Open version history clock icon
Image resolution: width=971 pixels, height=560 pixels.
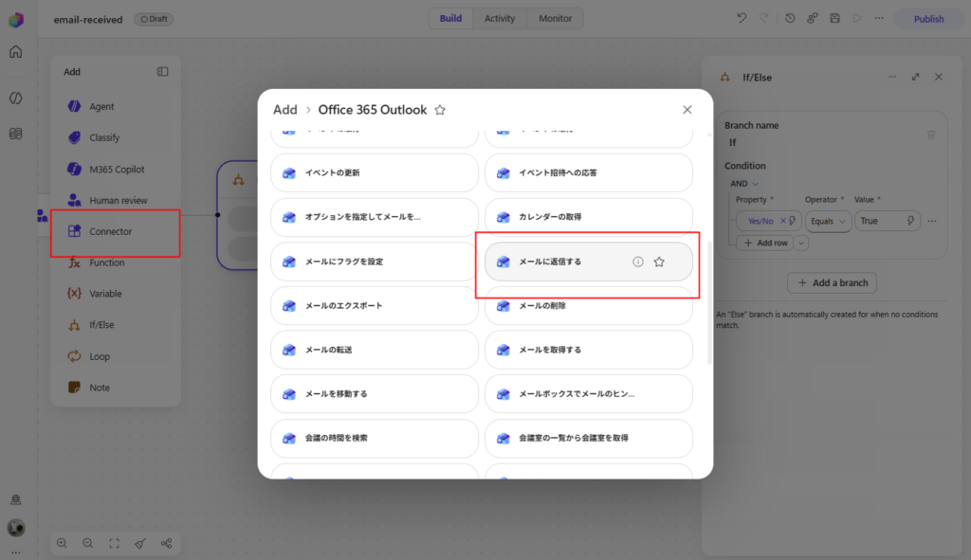tap(790, 18)
